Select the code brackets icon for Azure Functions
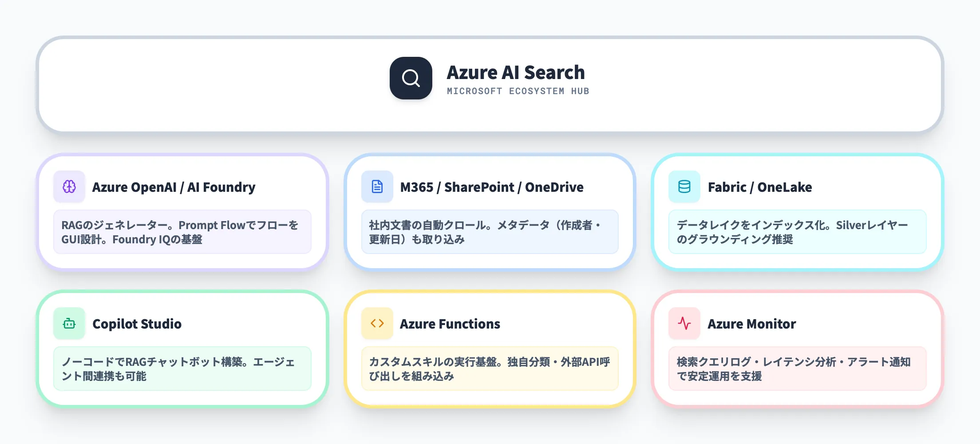 pos(376,324)
